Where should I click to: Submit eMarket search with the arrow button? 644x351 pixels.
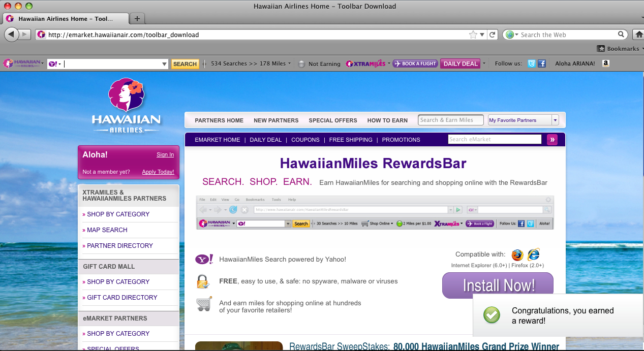point(552,140)
